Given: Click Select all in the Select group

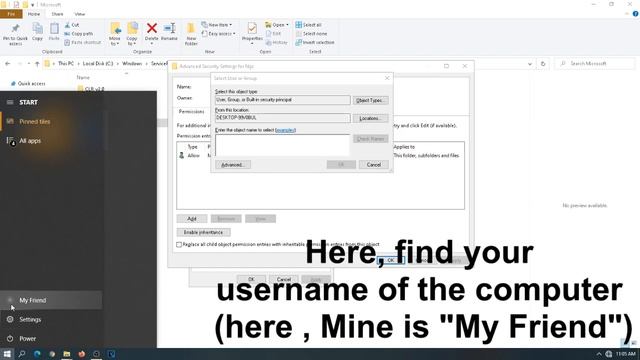Looking at the screenshot, I should click(x=309, y=25).
